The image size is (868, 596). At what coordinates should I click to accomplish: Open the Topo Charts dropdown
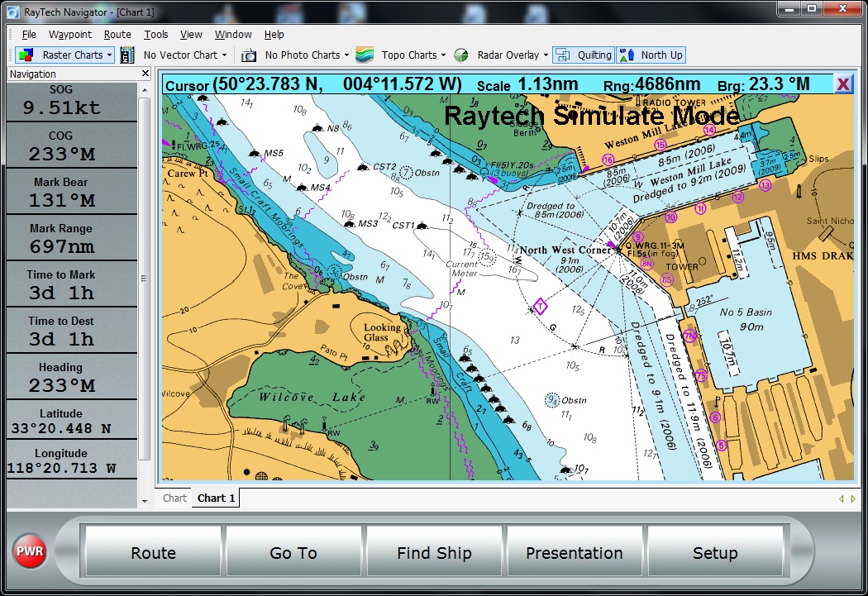tap(413, 55)
